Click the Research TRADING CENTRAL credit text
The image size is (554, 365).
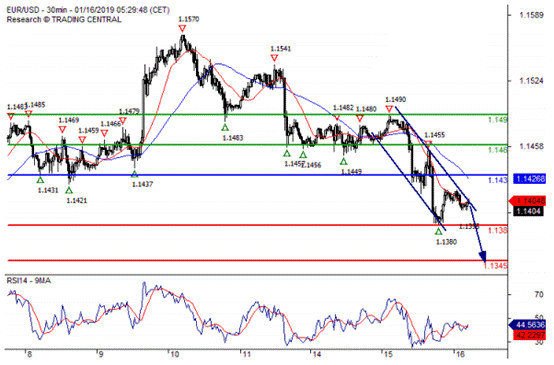click(64, 20)
